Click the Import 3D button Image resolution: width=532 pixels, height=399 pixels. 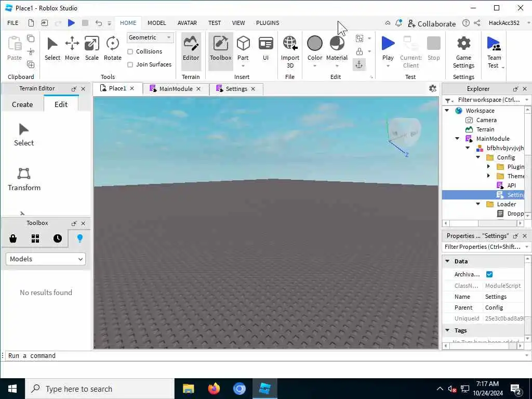coord(290,52)
